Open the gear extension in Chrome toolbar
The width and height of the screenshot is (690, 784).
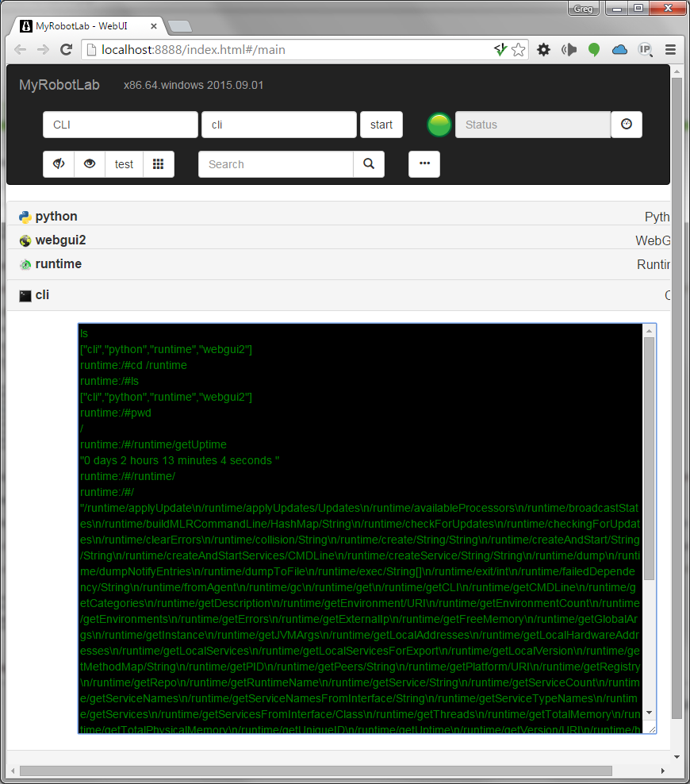[543, 49]
